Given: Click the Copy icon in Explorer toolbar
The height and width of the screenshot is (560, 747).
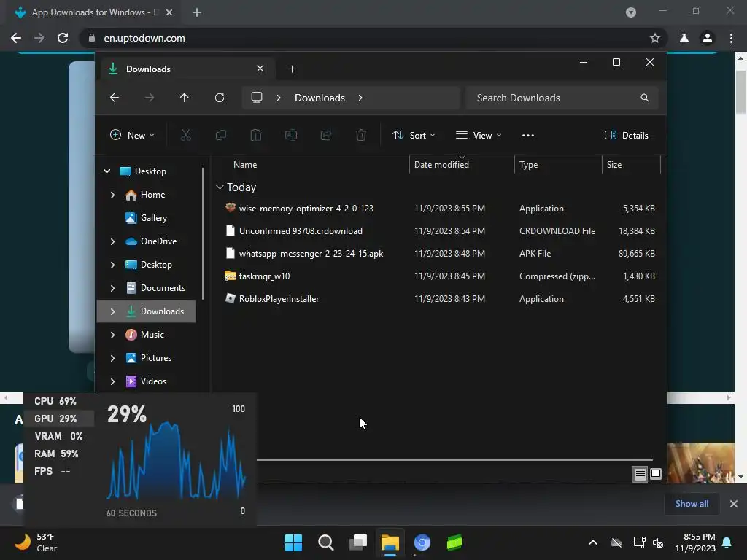Looking at the screenshot, I should [221, 135].
